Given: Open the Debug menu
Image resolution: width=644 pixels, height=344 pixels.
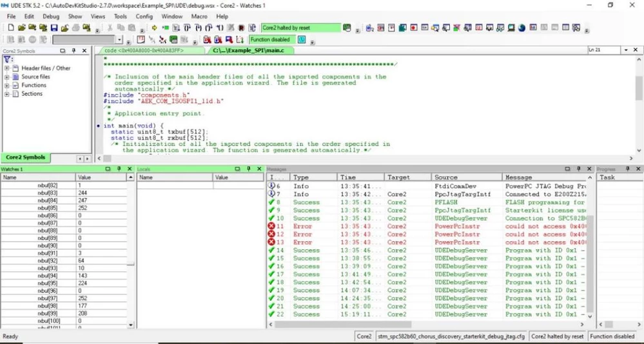Looking at the screenshot, I should point(51,16).
